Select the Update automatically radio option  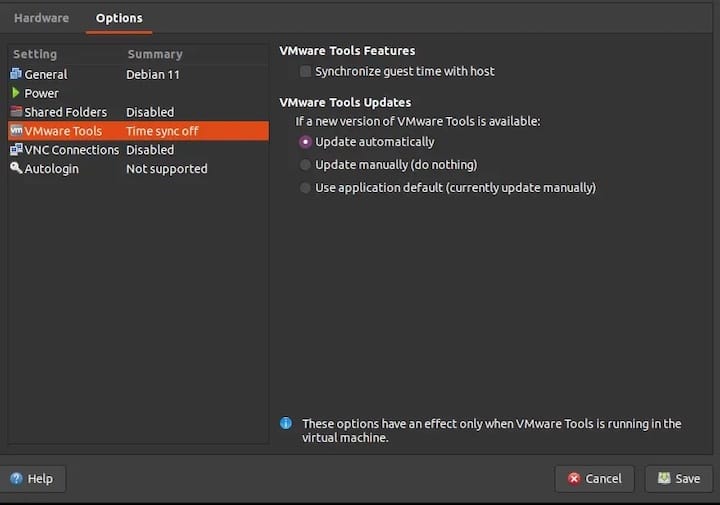(x=305, y=142)
